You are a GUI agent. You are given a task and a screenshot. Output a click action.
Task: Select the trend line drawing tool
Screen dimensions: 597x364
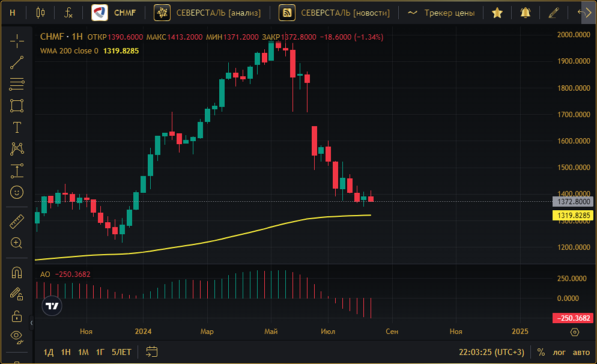point(17,62)
